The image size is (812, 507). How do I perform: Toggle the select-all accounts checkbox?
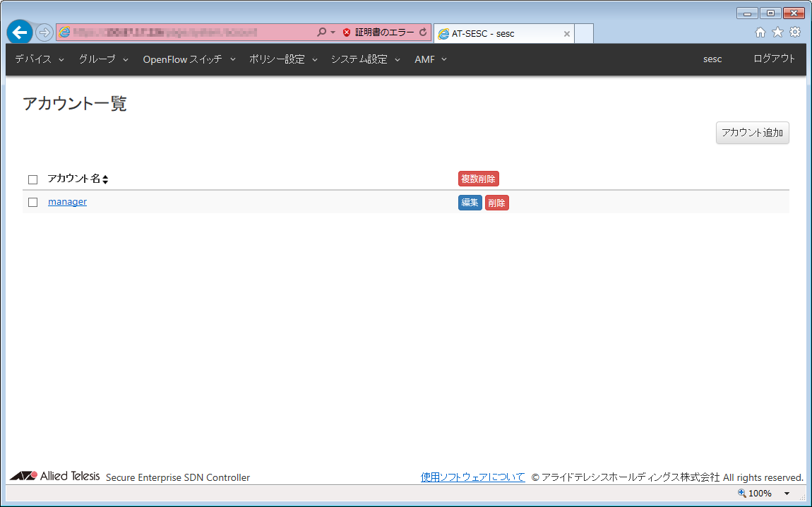32,179
